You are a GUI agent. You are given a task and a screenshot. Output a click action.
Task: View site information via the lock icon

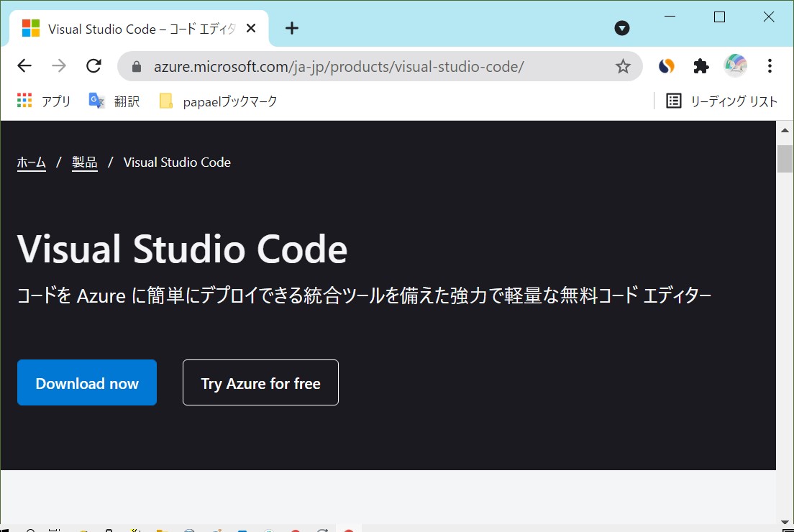coord(136,66)
